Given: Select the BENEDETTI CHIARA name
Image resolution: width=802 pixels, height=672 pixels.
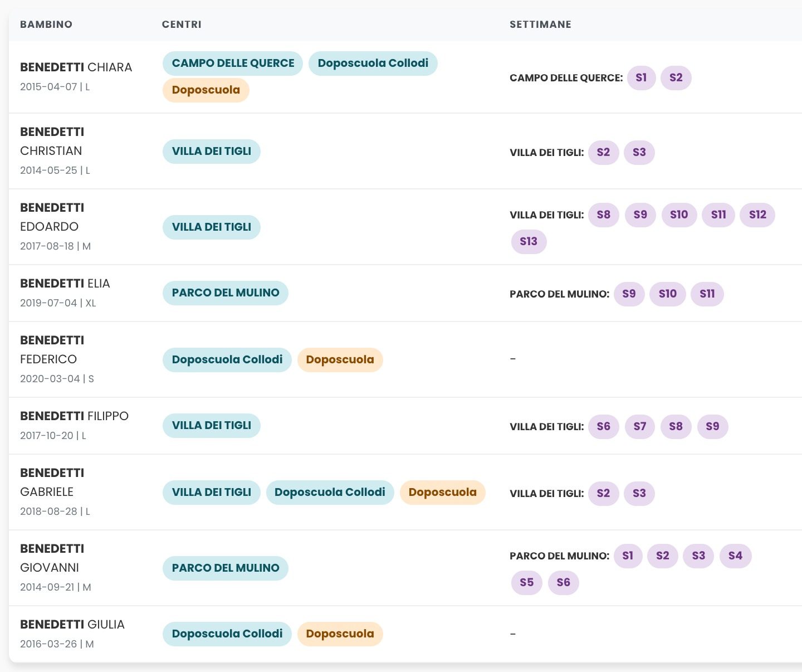Looking at the screenshot, I should 76,67.
